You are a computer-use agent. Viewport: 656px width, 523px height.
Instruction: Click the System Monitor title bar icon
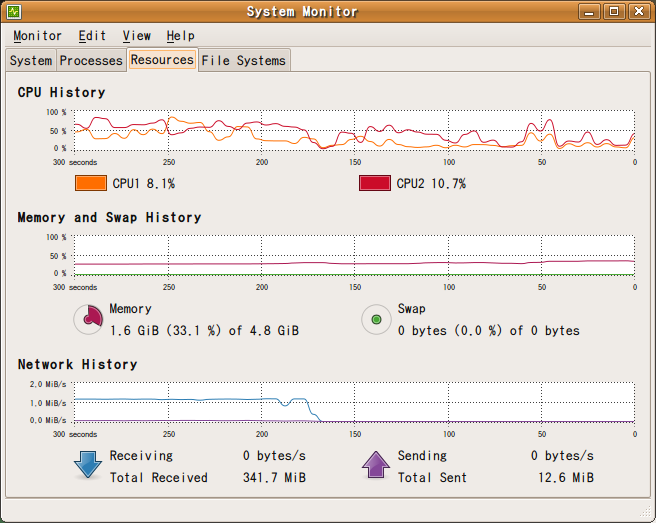tap(15, 12)
